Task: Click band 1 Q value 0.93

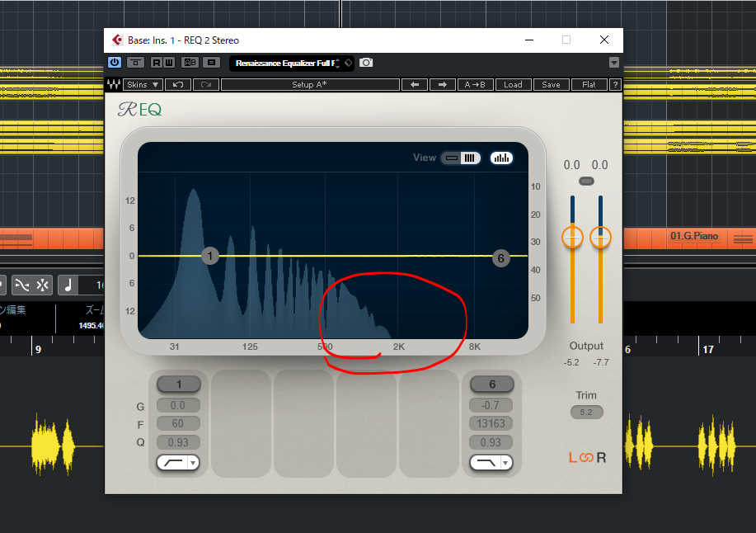Action: tap(178, 442)
